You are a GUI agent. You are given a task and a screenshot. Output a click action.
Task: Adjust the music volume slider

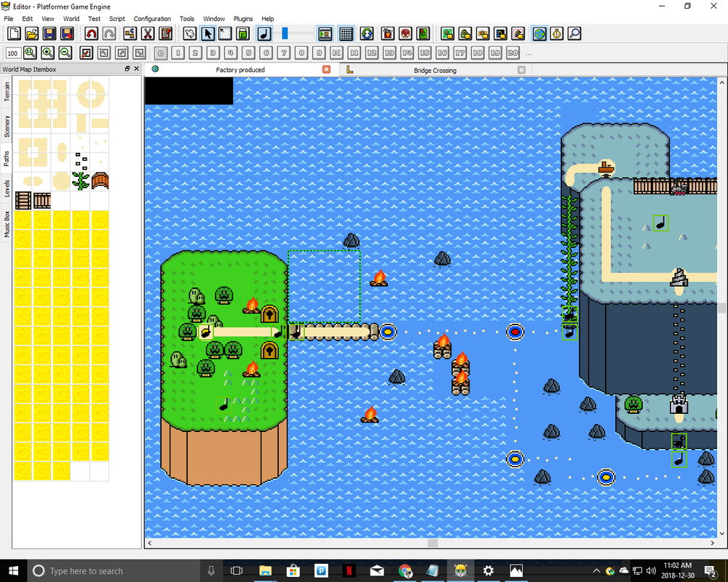point(285,33)
